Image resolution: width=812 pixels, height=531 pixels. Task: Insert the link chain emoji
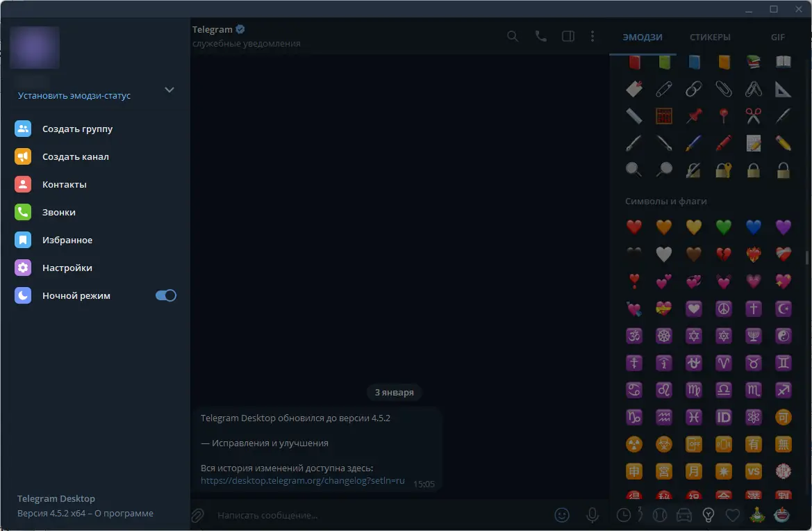694,88
